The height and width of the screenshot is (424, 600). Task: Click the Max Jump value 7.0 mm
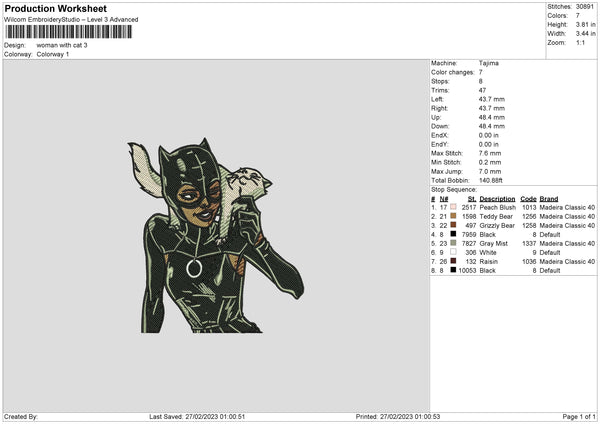(x=490, y=171)
